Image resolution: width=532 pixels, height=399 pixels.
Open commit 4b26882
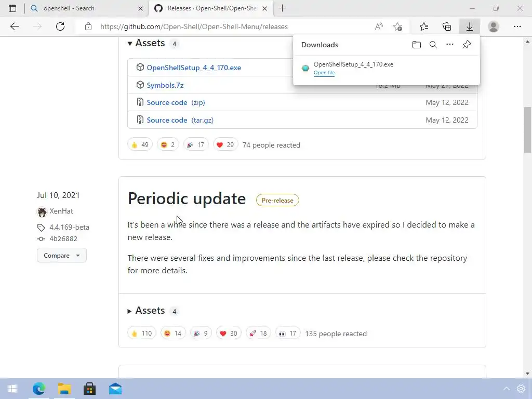(63, 238)
